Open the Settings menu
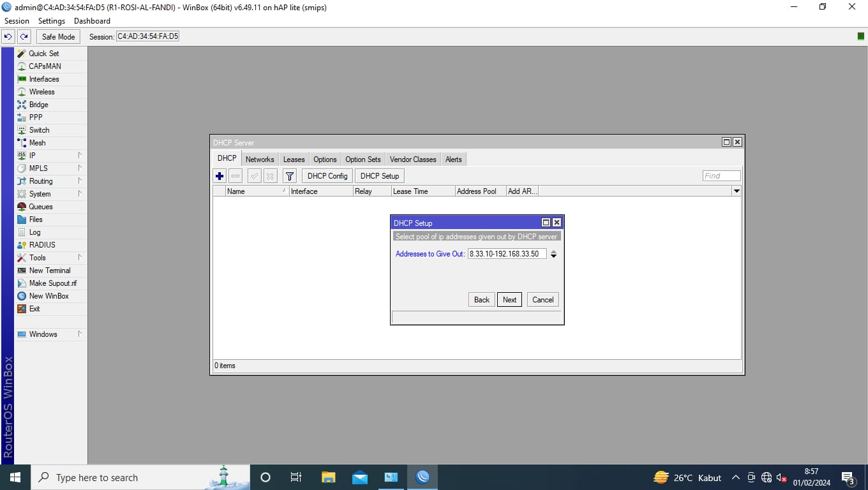The height and width of the screenshot is (490, 868). 52,21
